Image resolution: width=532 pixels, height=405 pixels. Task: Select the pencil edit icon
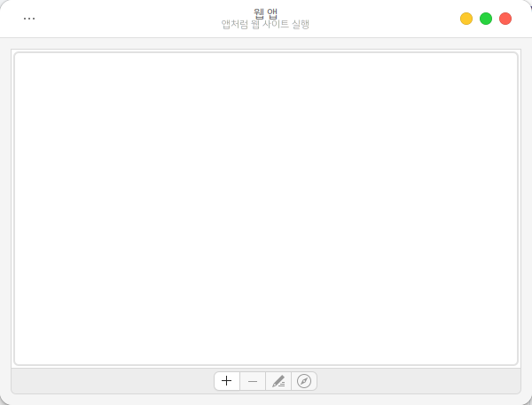point(278,381)
